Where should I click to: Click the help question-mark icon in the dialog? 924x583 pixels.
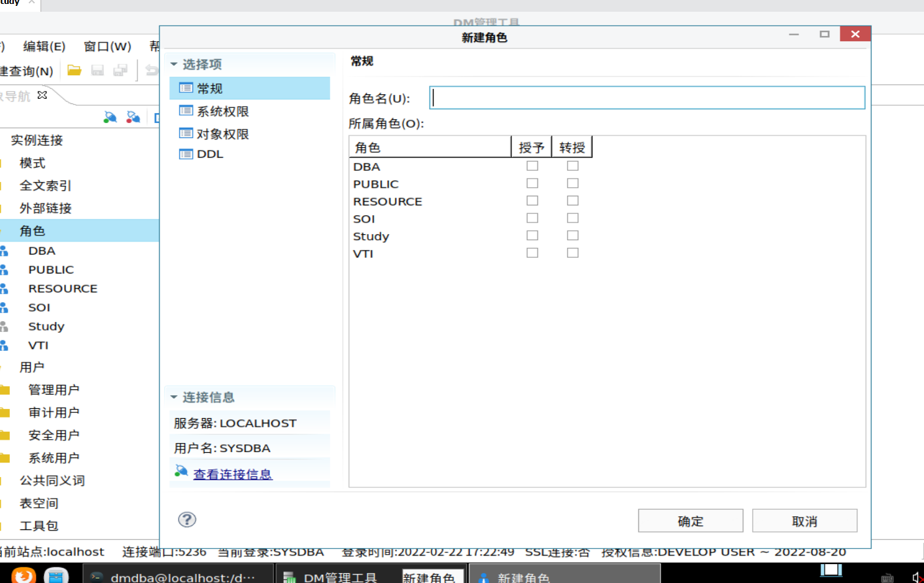click(x=186, y=519)
